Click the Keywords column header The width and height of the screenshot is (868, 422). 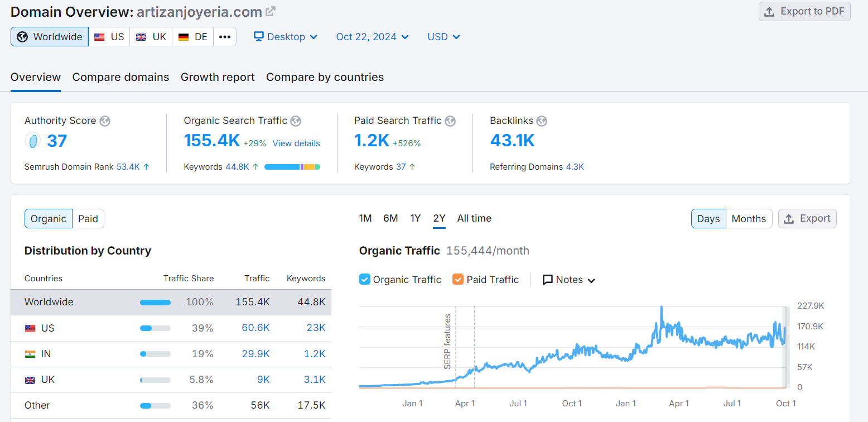306,279
